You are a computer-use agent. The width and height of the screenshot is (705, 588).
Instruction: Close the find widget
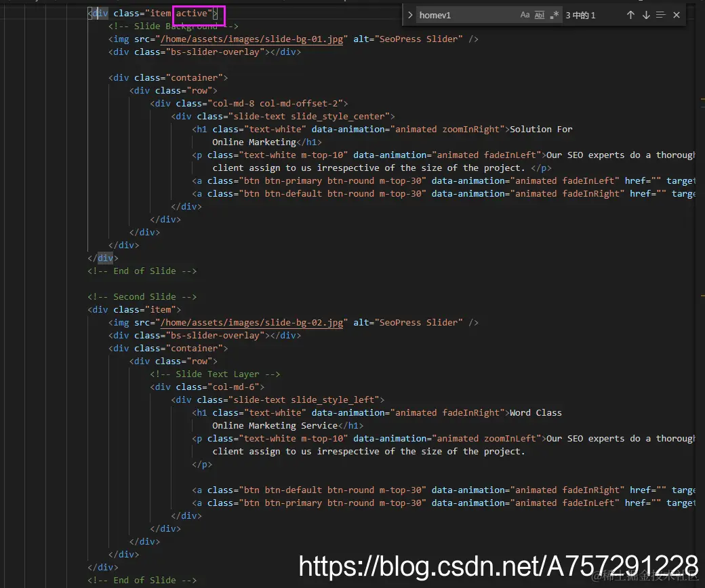coord(677,15)
